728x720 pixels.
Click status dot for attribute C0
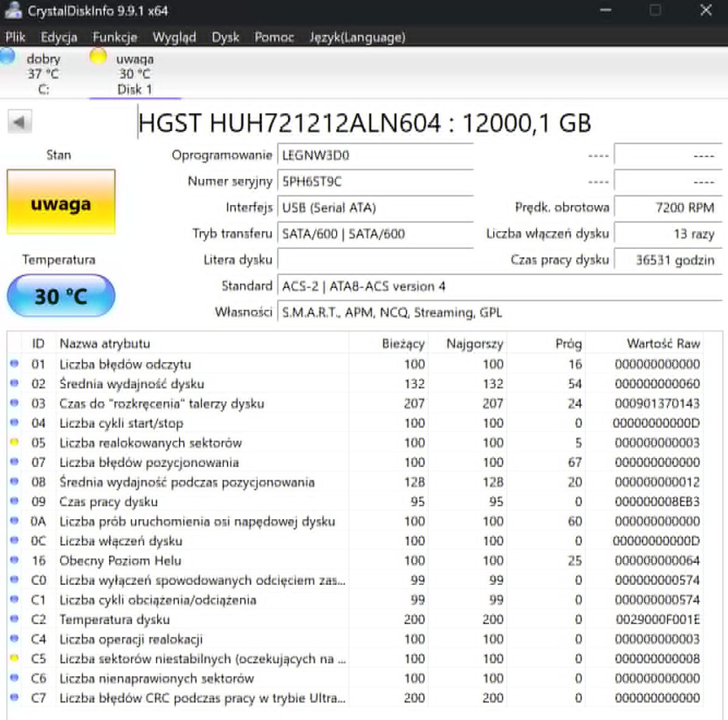coord(14,580)
